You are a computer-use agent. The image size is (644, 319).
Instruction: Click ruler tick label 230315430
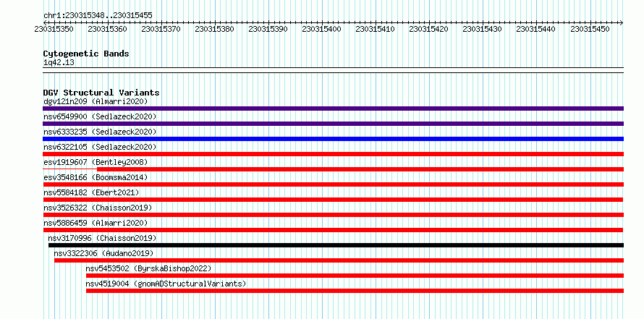pos(482,29)
